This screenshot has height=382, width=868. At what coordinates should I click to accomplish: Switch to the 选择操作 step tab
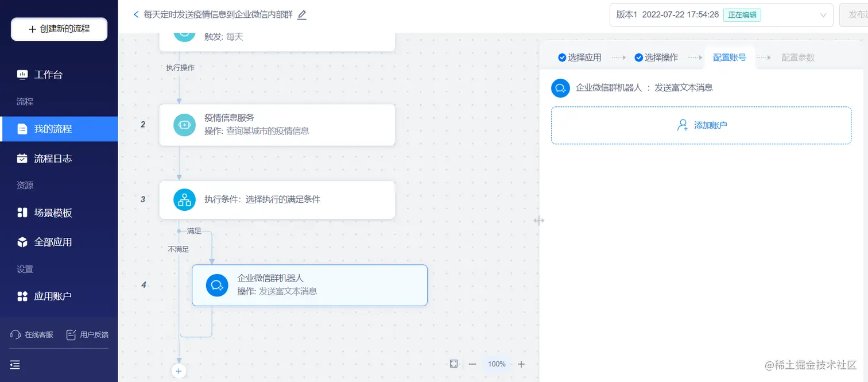coord(656,57)
